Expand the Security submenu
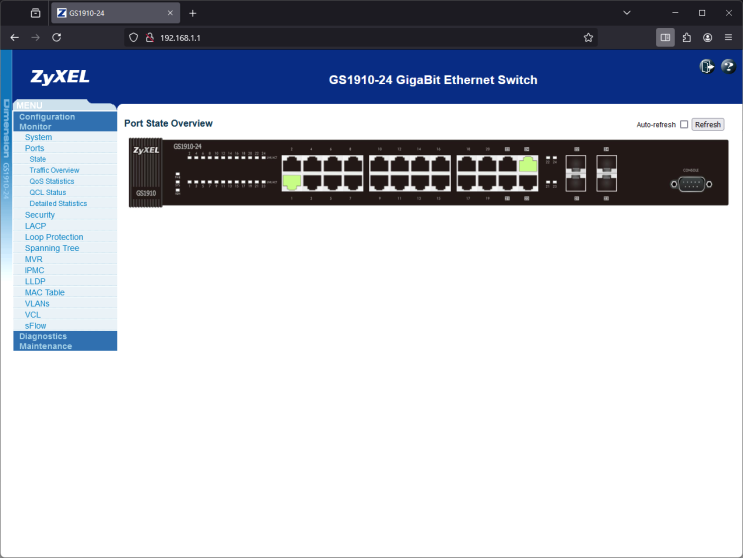Screen dimensions: 743x558 tap(40, 215)
